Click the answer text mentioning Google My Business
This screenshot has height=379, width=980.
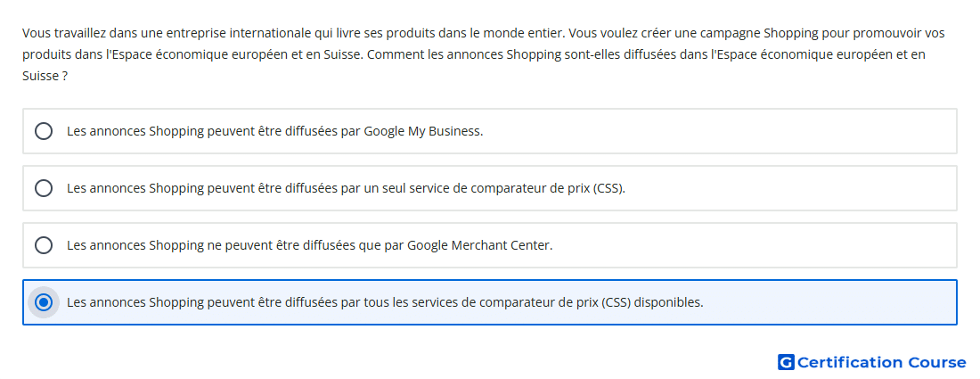[275, 131]
